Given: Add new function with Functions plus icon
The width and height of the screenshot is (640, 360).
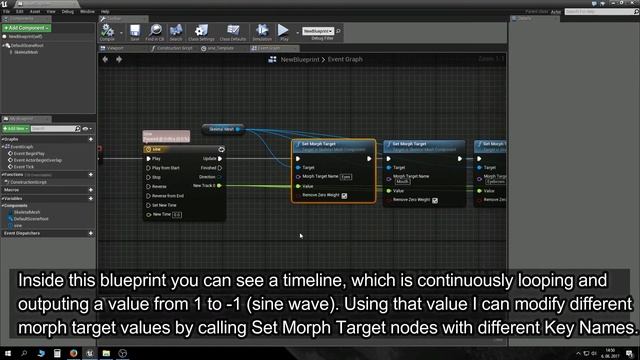Looking at the screenshot, I should tap(91, 175).
